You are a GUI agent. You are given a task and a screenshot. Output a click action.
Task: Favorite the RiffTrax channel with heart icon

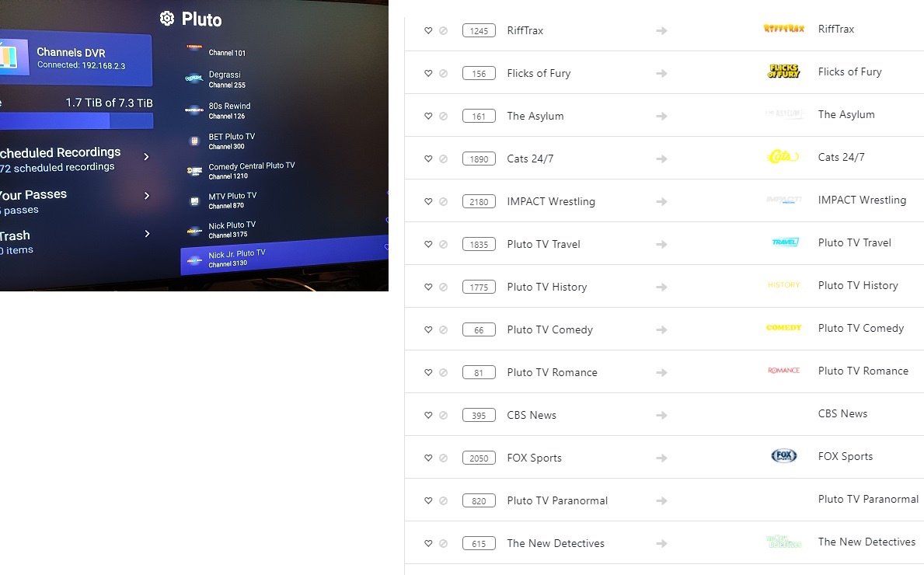point(428,31)
